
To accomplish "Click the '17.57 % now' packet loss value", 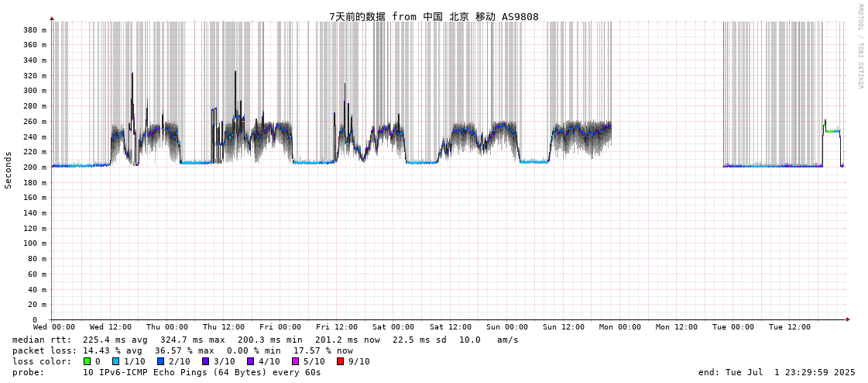I will pyautogui.click(x=322, y=350).
